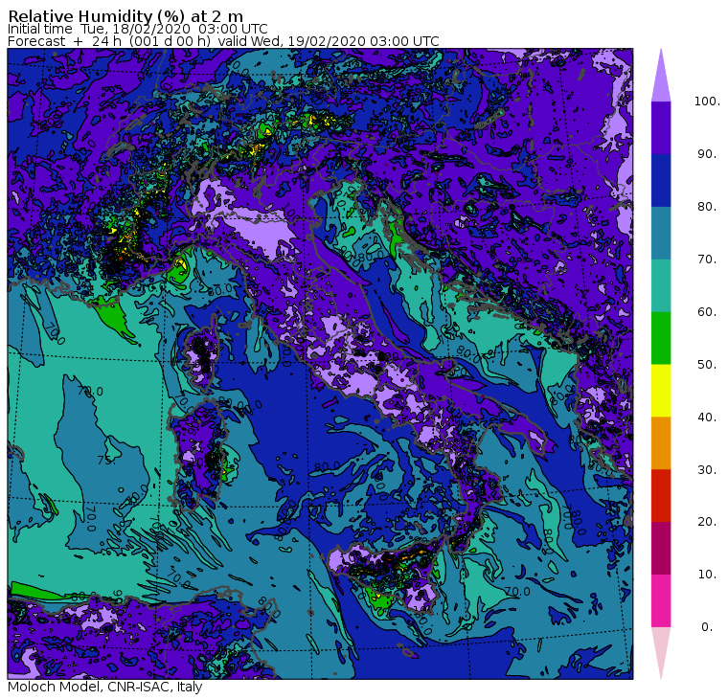Click the '20.' colorbar label

[x=707, y=522]
